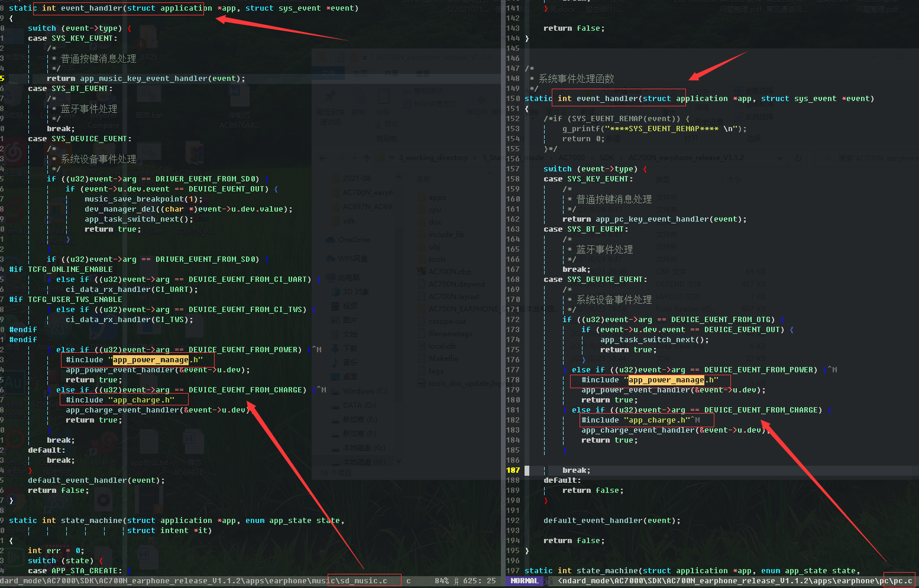Click the 84% scroll position indicator

point(442,581)
